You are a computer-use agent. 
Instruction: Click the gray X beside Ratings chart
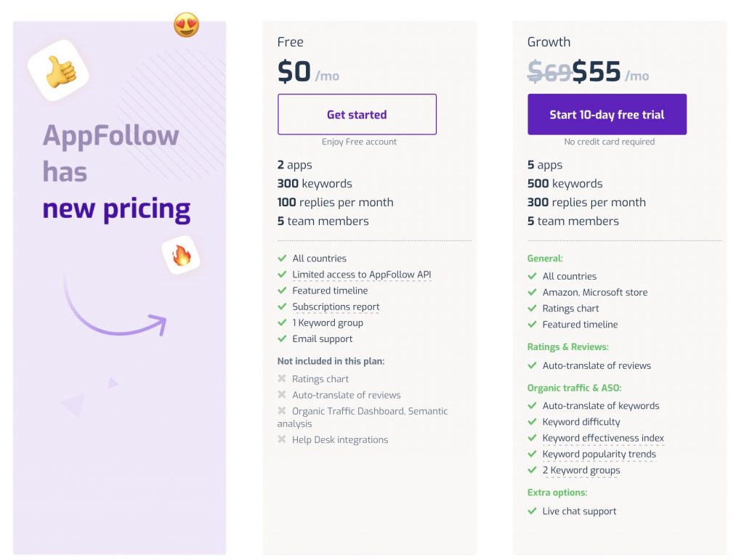(x=282, y=378)
